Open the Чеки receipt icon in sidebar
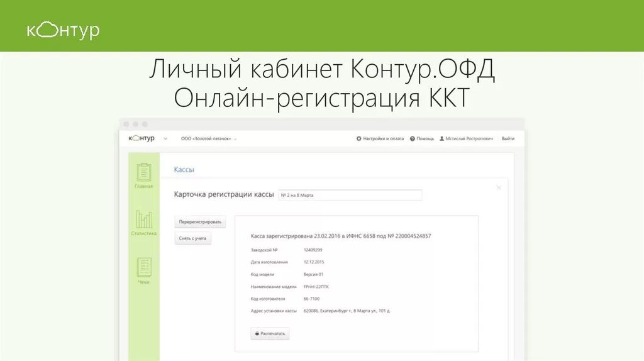 coord(144,267)
